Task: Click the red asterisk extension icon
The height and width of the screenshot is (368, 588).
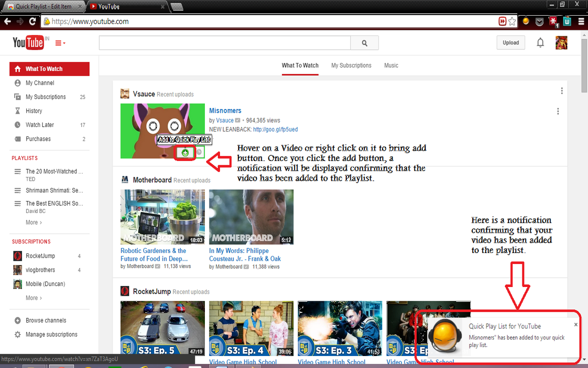Action: [x=554, y=21]
